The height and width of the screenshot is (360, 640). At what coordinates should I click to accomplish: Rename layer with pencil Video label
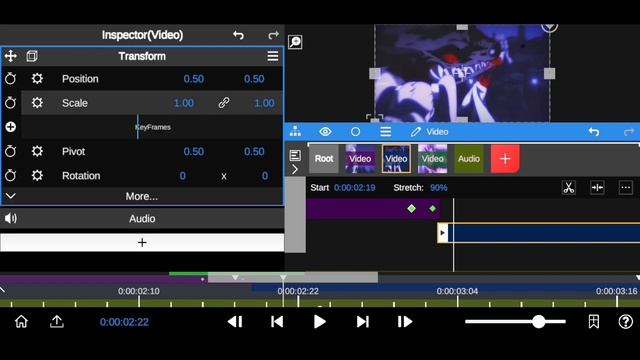429,131
